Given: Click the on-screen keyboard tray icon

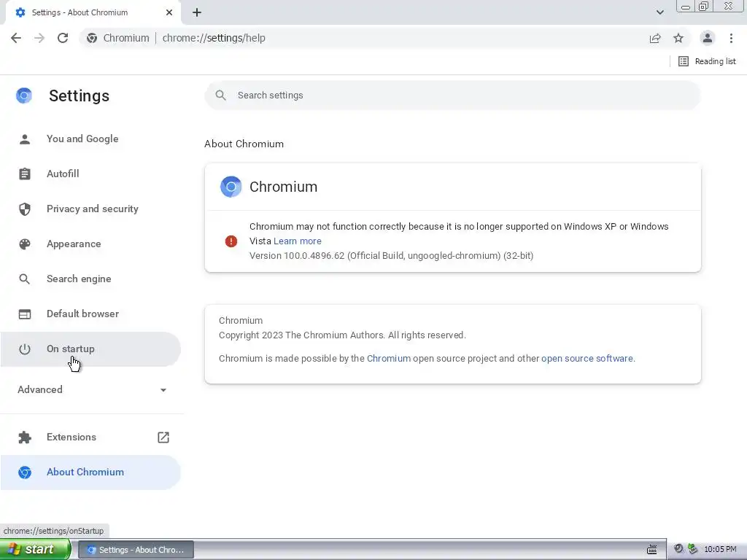Looking at the screenshot, I should coord(652,550).
